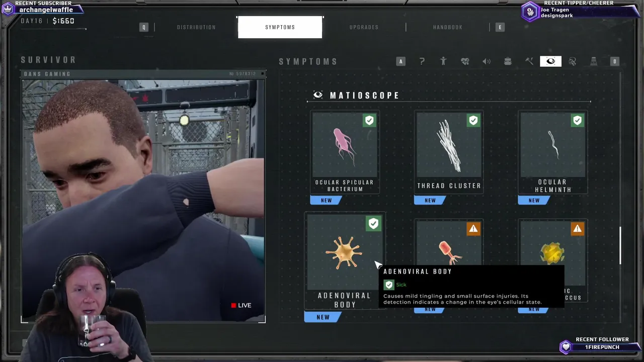Open the Ocular Helminth symptom card
Image resolution: width=644 pixels, height=362 pixels.
552,153
